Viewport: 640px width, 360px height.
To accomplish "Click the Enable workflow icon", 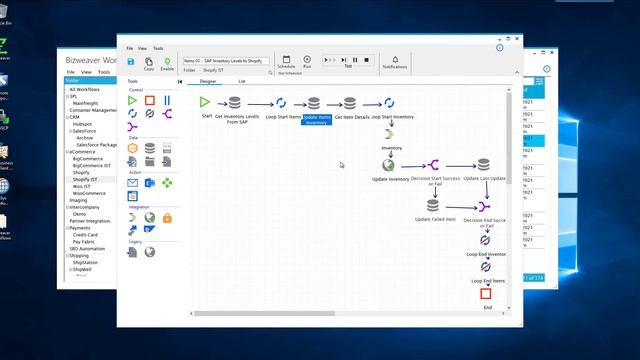I will click(167, 62).
